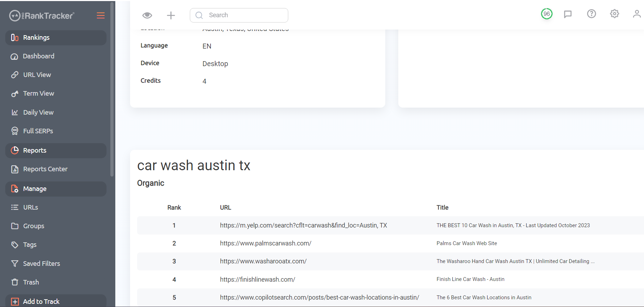Click the title "The 6 Best Car Wash Locations in Austin"
This screenshot has height=307, width=644.
coord(484,298)
